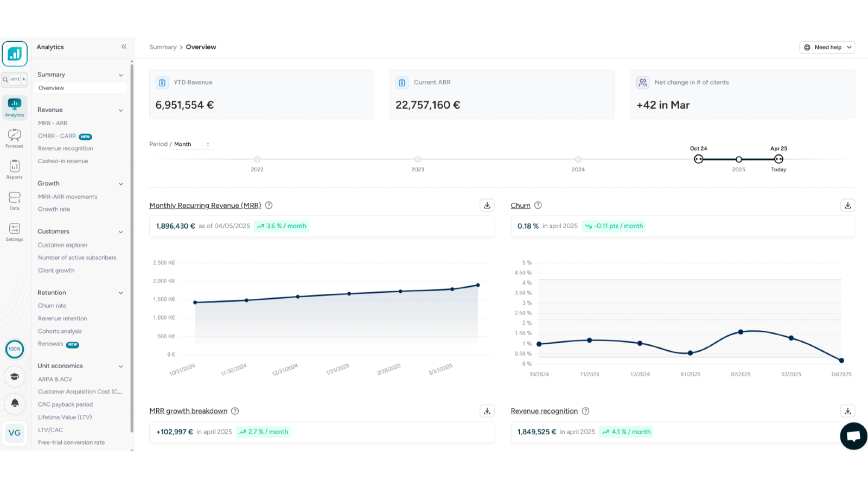Image resolution: width=868 pixels, height=488 pixels.
Task: Open the Revenue recognition chart link
Action: coord(544,411)
